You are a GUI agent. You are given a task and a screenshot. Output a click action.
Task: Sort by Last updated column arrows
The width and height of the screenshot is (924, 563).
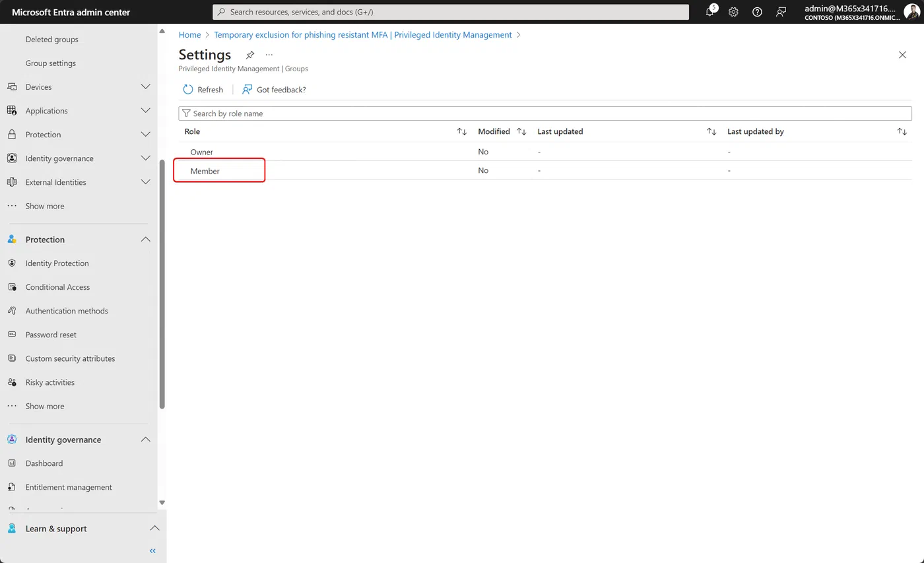coord(711,132)
